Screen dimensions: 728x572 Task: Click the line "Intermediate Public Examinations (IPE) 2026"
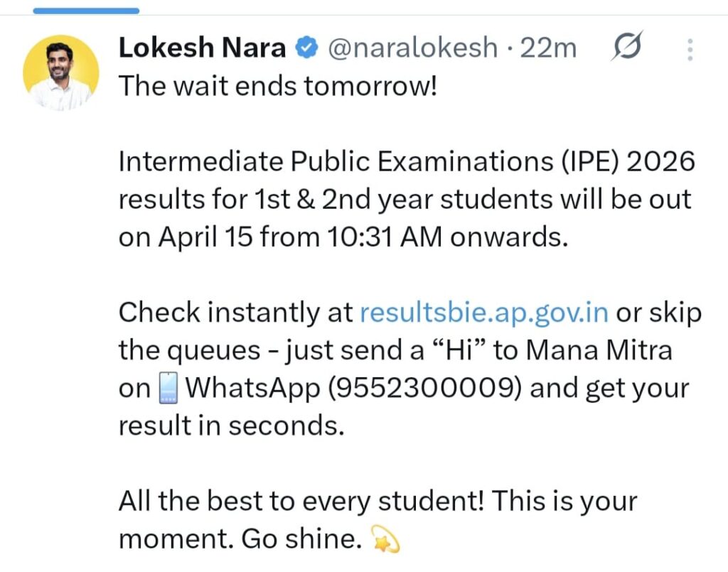406,162
